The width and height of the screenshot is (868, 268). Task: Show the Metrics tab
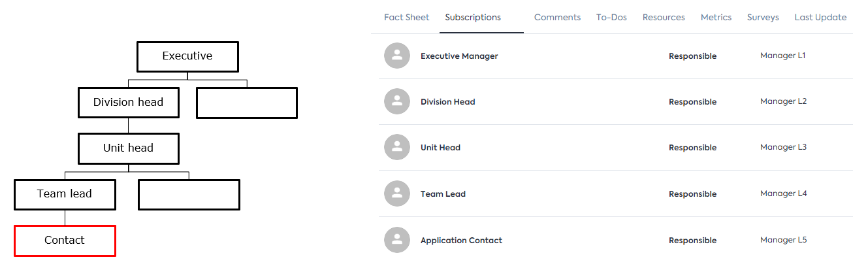click(716, 18)
